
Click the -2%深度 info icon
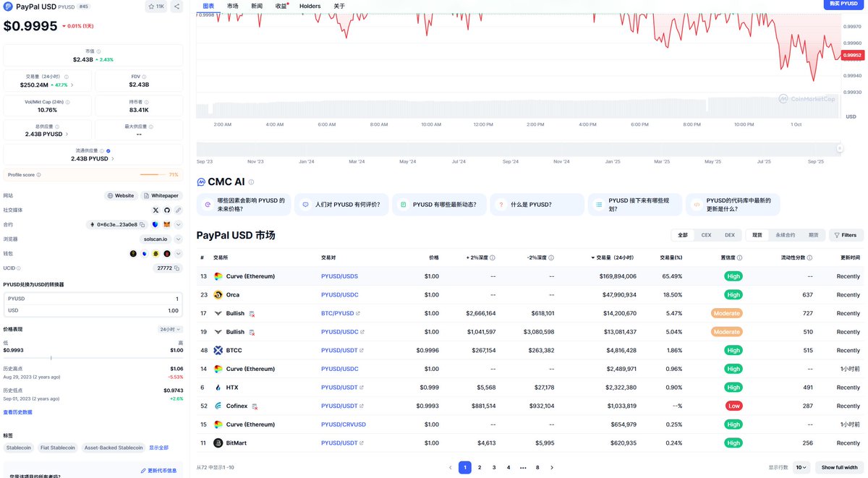click(551, 257)
